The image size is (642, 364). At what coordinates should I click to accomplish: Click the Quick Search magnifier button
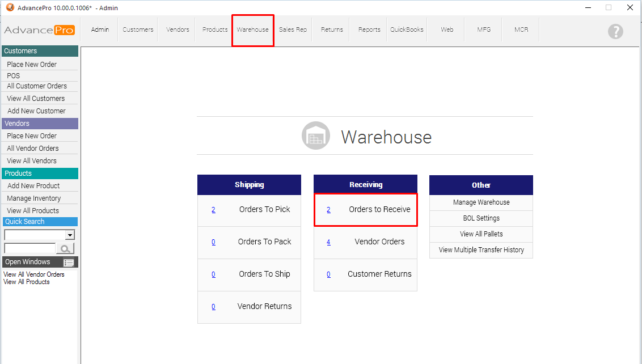[x=66, y=248]
